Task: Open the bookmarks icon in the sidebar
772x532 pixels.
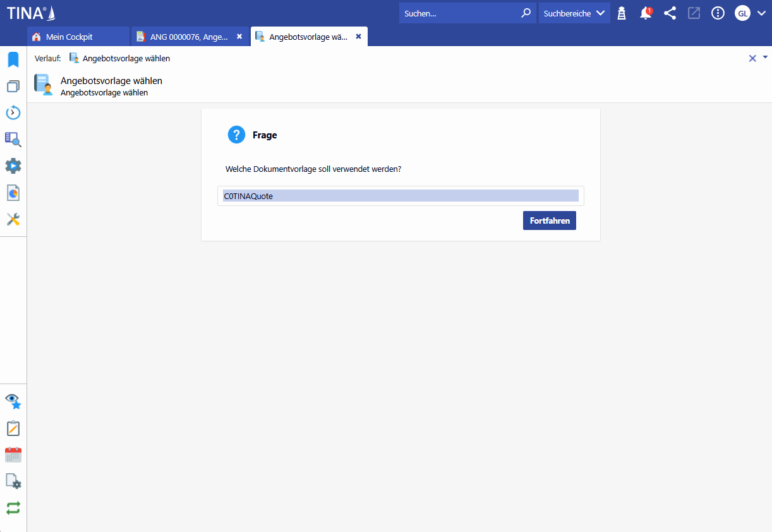Action: [x=13, y=60]
